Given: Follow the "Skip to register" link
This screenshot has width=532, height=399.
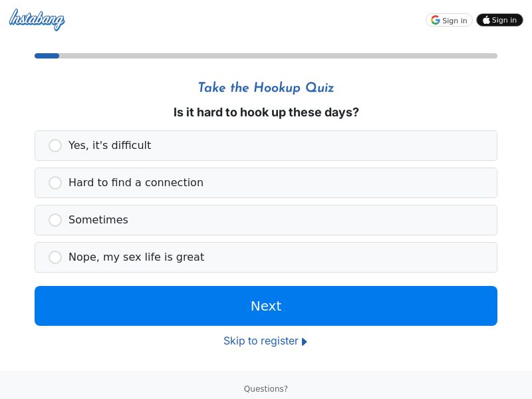Looking at the screenshot, I should (x=265, y=341).
